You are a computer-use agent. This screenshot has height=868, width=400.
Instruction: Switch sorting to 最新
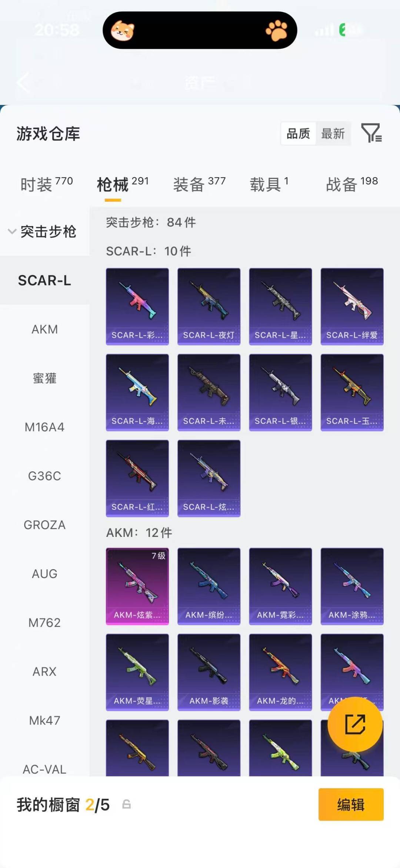pos(333,133)
